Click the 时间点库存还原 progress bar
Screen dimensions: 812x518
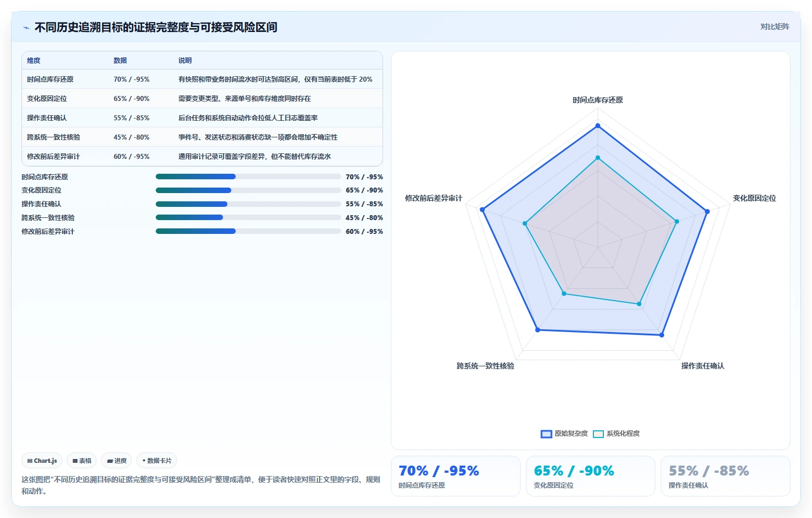point(248,177)
